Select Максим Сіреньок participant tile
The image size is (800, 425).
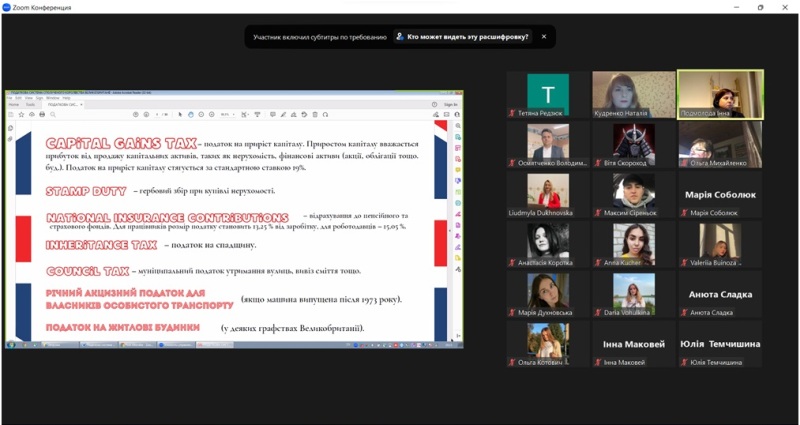click(634, 195)
